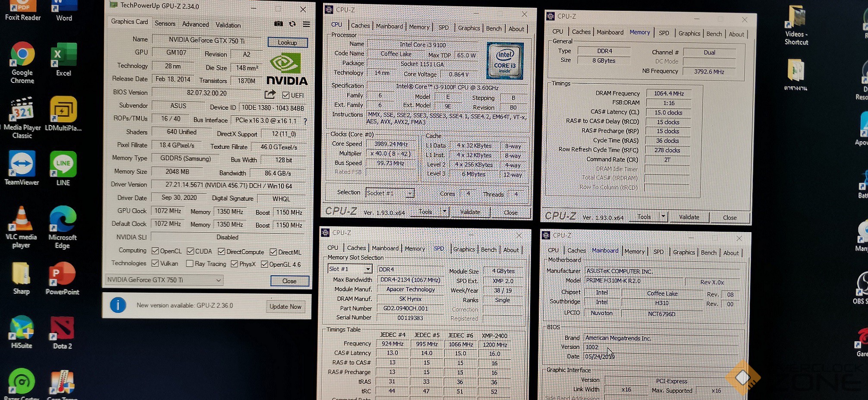The height and width of the screenshot is (400, 868).
Task: Select the Bench tab in CPU-Z processor window
Action: [x=494, y=28]
